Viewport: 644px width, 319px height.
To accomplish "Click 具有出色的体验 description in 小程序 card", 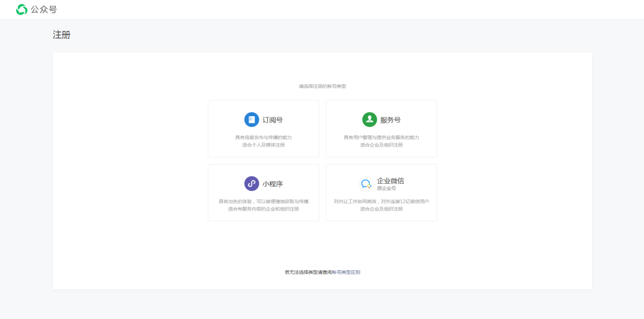I will (264, 202).
